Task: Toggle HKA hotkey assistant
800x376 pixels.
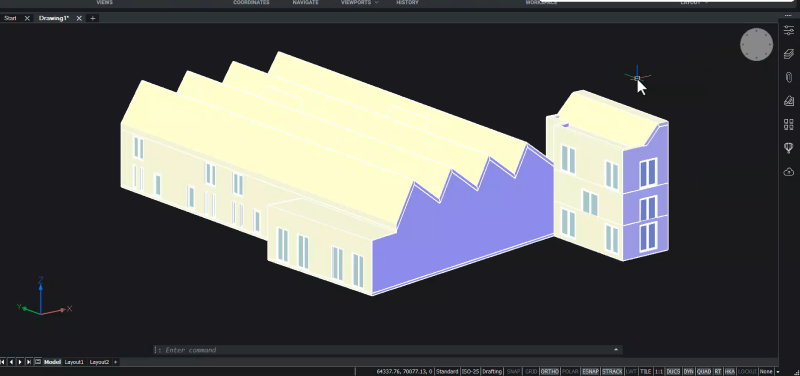Action: (x=730, y=371)
